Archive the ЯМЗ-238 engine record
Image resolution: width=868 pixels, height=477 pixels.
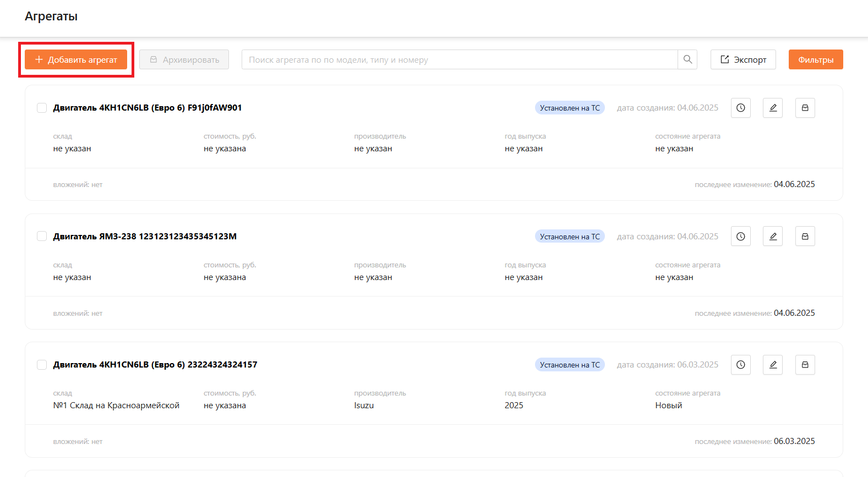[x=805, y=237]
